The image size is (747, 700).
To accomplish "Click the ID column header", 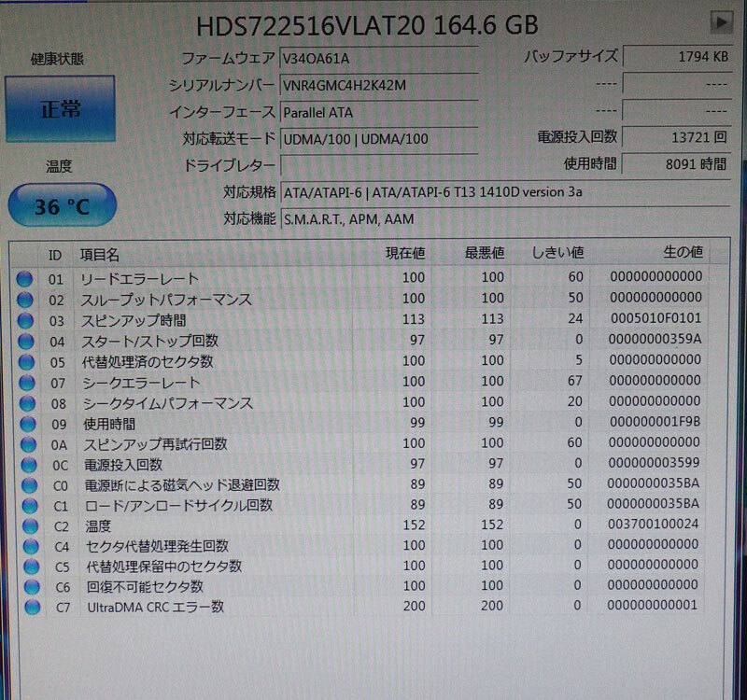I will [55, 255].
